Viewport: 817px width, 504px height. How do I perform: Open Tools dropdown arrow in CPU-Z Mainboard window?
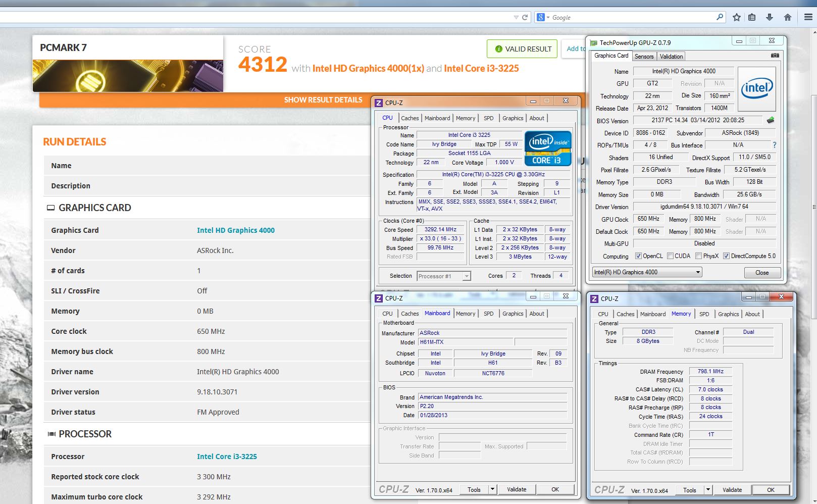tap(493, 489)
